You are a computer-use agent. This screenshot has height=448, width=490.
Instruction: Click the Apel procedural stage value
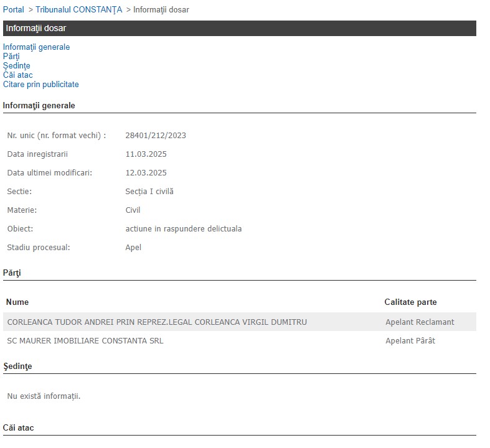(x=133, y=248)
